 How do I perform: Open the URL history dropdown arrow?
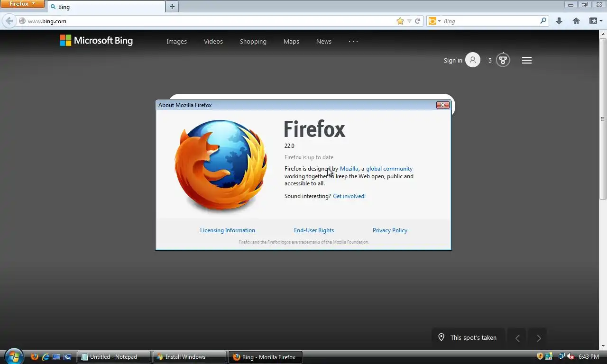click(409, 21)
